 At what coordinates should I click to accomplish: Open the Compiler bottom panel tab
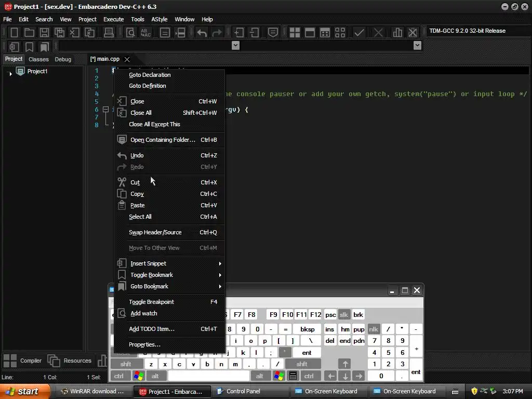[23, 361]
